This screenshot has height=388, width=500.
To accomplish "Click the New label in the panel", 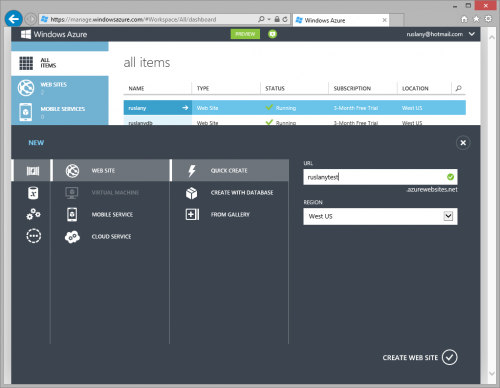I will pos(36,143).
